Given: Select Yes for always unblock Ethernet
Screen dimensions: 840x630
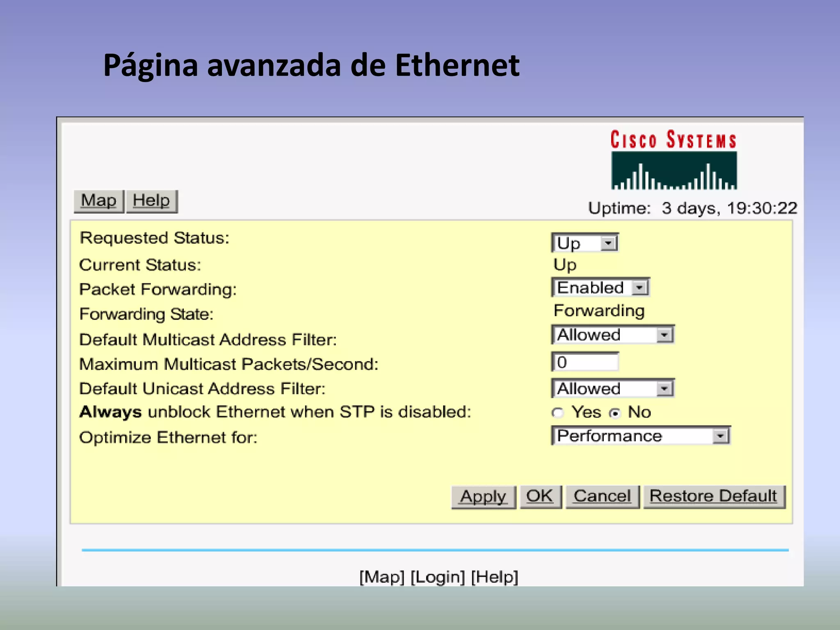Looking at the screenshot, I should point(557,413).
